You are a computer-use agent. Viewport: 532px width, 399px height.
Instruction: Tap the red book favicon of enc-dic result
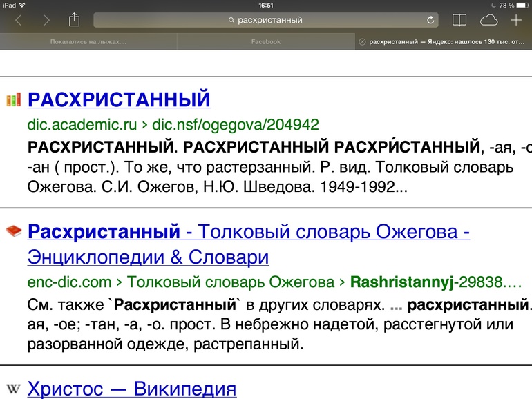[14, 231]
